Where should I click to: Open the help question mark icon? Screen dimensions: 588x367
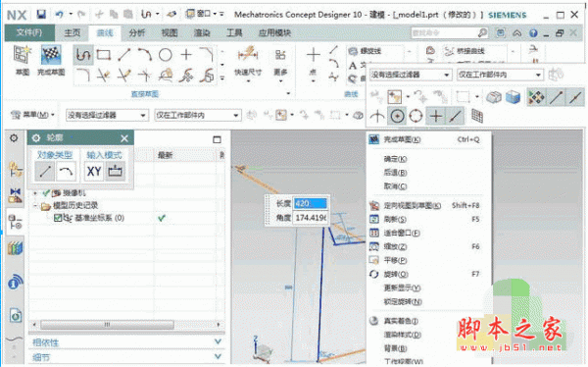click(533, 33)
